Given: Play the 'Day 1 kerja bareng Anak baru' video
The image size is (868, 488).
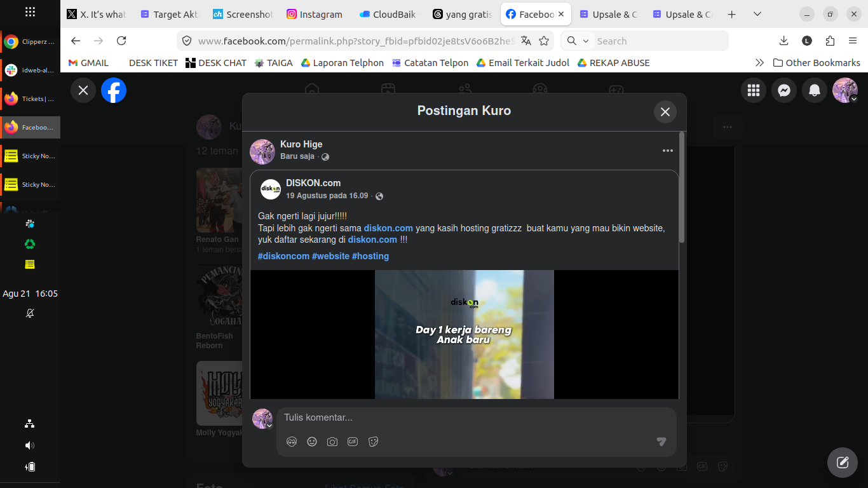Looking at the screenshot, I should (x=465, y=335).
